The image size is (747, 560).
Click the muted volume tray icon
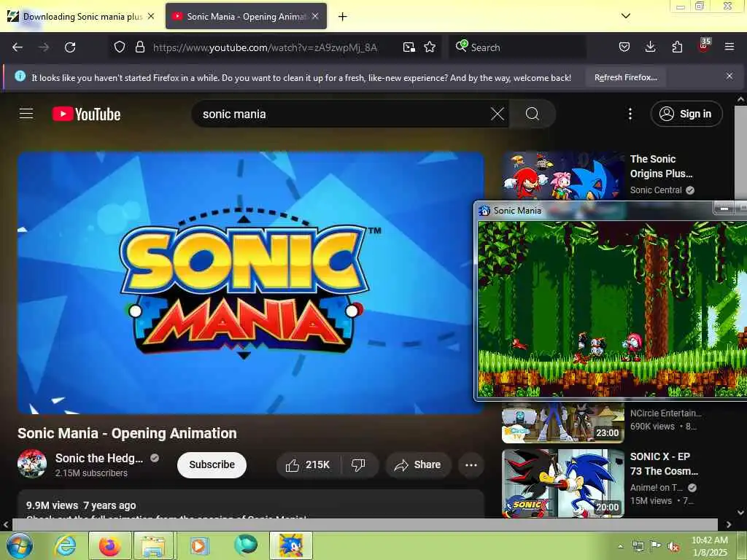coord(673,546)
